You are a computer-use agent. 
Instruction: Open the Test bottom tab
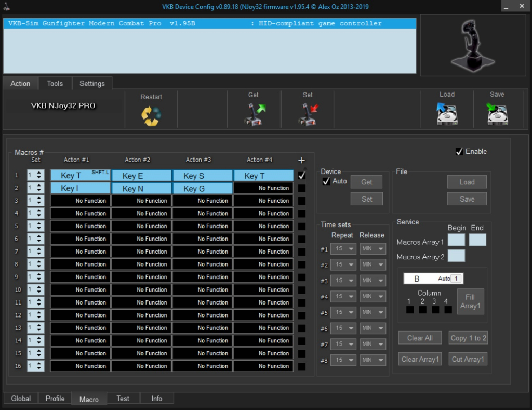[123, 399]
